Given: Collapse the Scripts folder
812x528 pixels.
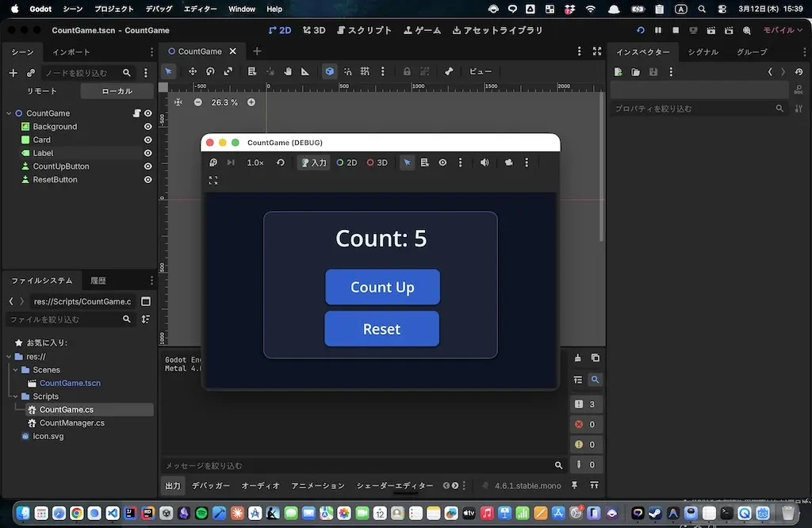Looking at the screenshot, I should point(16,396).
